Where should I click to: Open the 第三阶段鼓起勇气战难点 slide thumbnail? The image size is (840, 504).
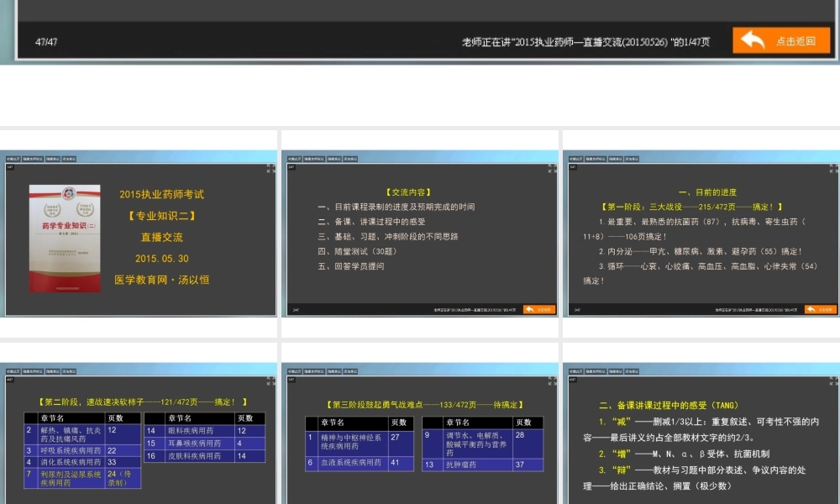pyautogui.click(x=420, y=433)
